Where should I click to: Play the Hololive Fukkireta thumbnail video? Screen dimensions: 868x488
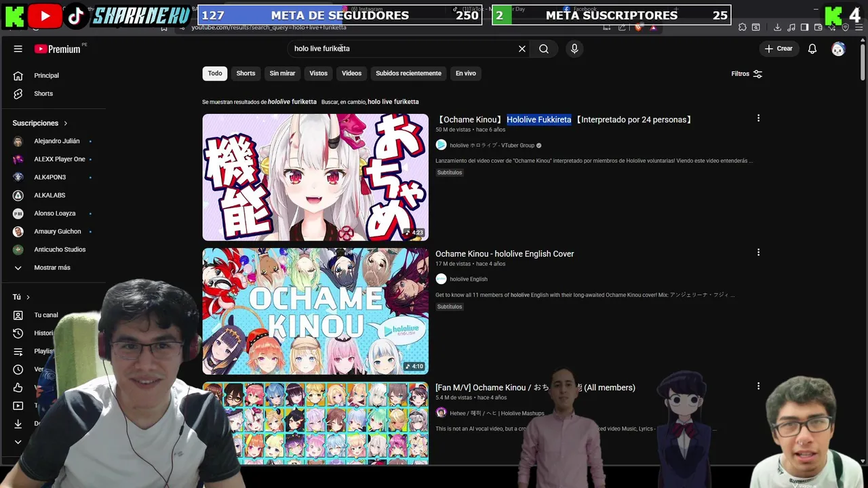tap(315, 178)
